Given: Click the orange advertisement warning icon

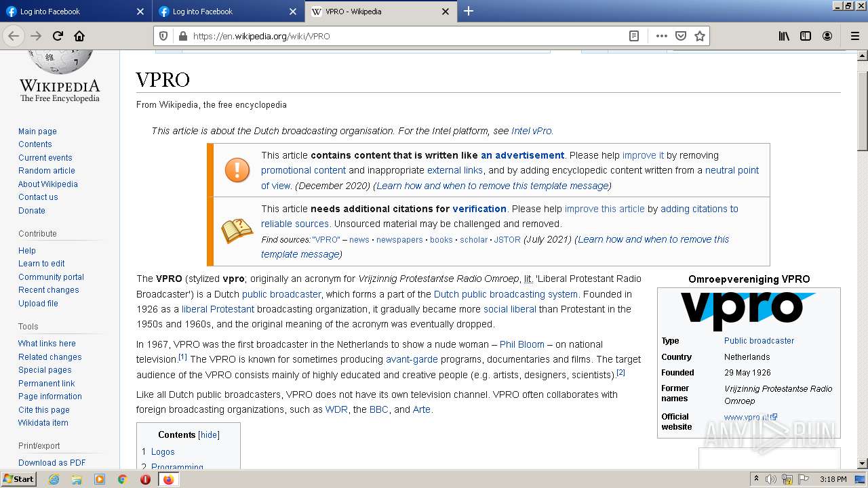Looking at the screenshot, I should [237, 170].
